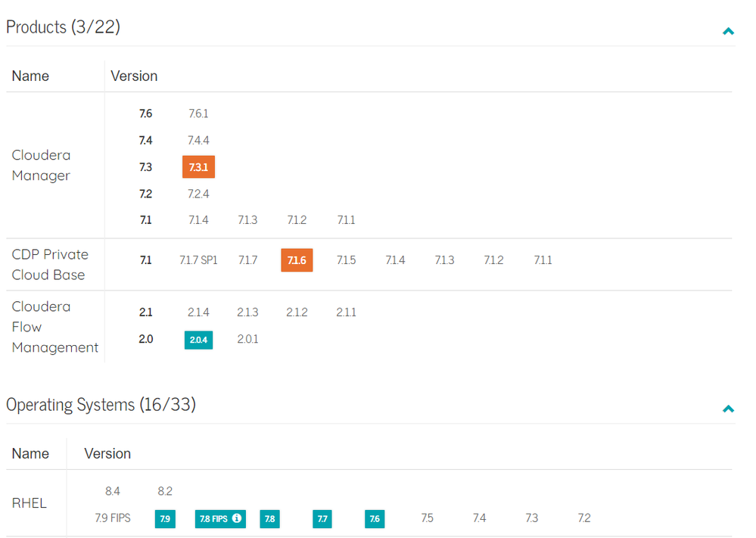This screenshot has height=538, width=756.
Task: Select Cloudera Flow Management 2.1.3
Action: pos(247,313)
